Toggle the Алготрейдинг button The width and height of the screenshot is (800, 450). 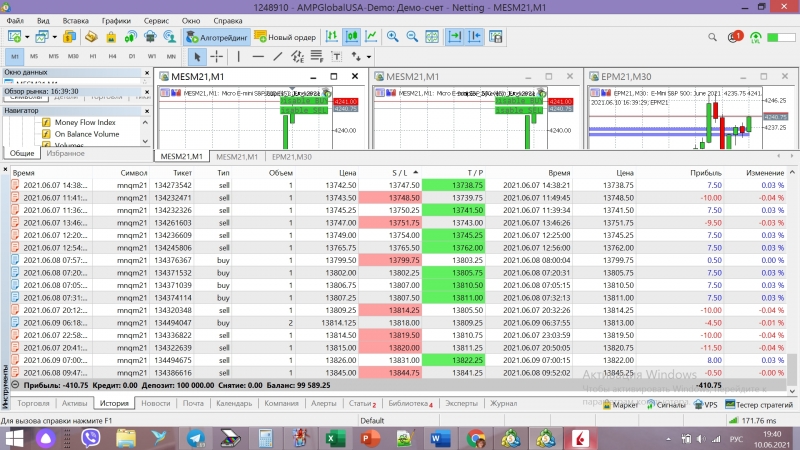217,37
